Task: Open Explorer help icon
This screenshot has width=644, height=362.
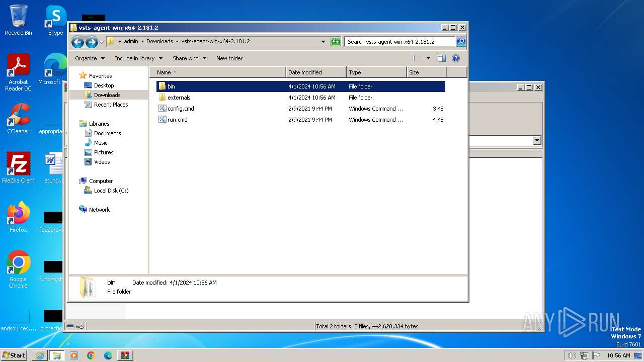Action: pyautogui.click(x=456, y=58)
